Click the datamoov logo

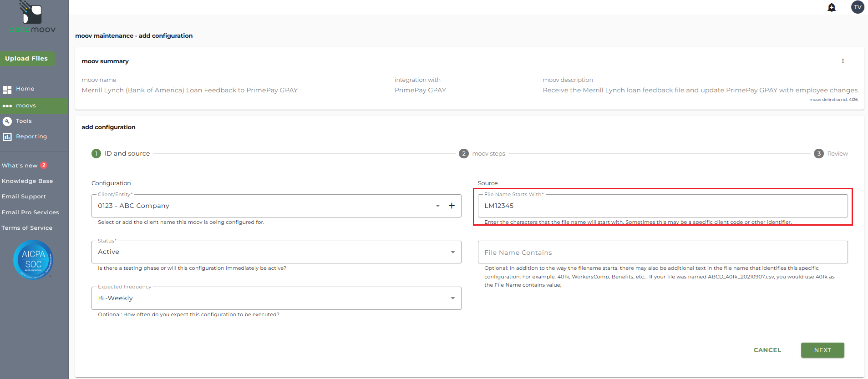pos(32,18)
